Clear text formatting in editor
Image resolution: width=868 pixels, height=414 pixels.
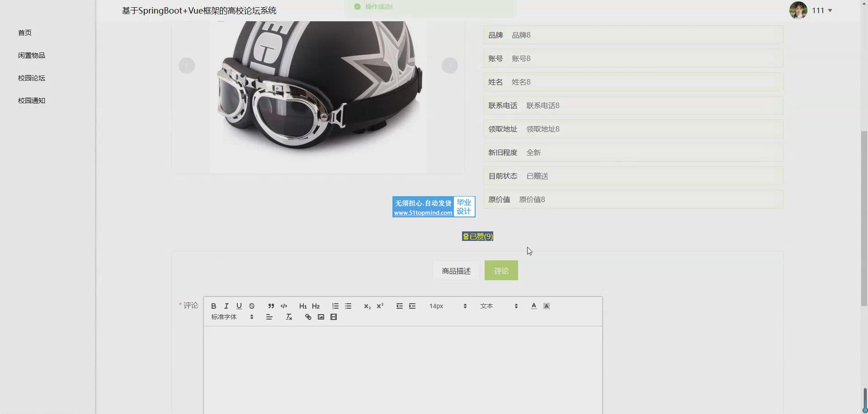pyautogui.click(x=289, y=317)
